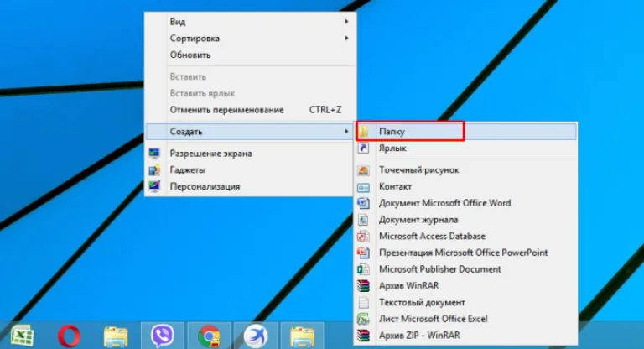This screenshot has height=349, width=644.
Task: Select Точечный рисунок in submenu
Action: [466, 170]
